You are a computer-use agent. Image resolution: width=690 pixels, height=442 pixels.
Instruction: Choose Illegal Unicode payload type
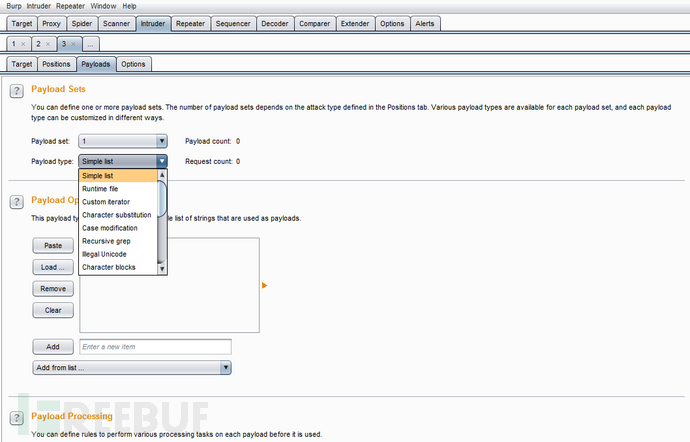tap(117, 254)
